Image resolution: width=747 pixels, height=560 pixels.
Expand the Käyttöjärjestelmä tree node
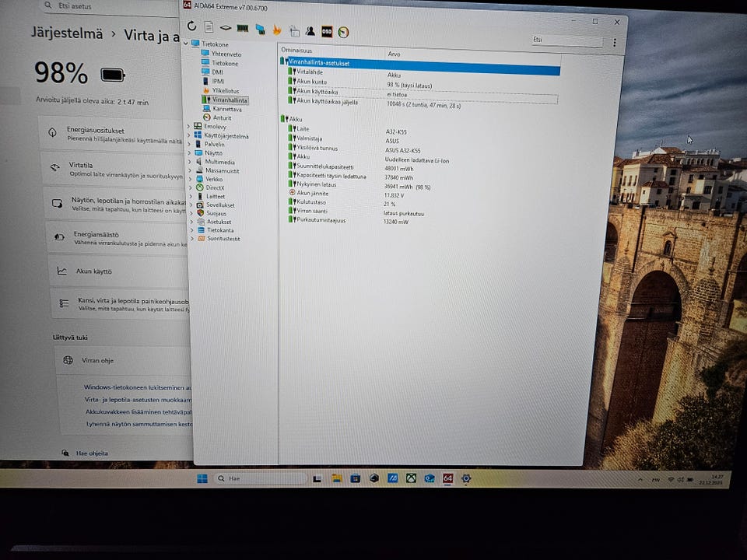tap(189, 135)
